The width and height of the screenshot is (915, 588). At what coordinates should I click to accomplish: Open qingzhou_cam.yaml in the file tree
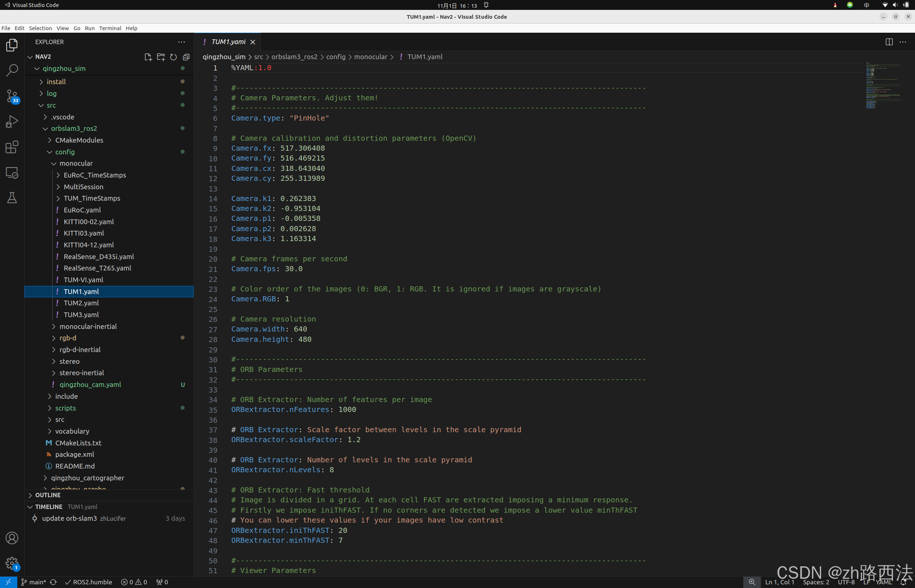(x=90, y=384)
